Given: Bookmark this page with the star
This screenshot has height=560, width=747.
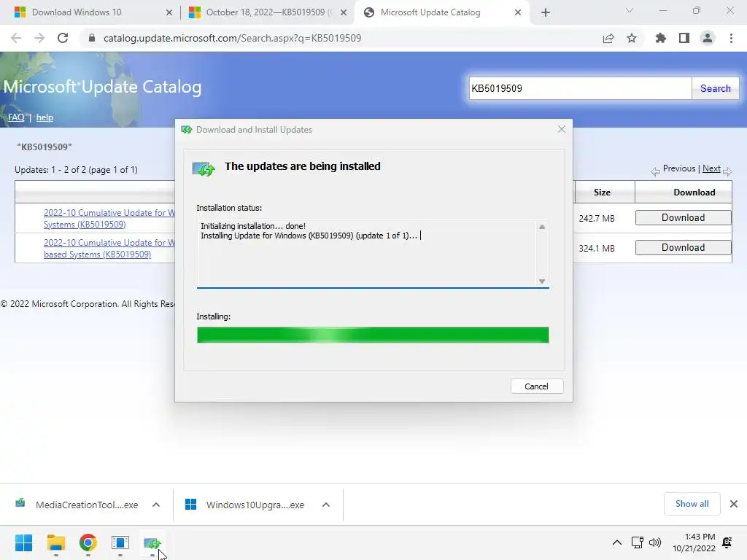Looking at the screenshot, I should (632, 38).
